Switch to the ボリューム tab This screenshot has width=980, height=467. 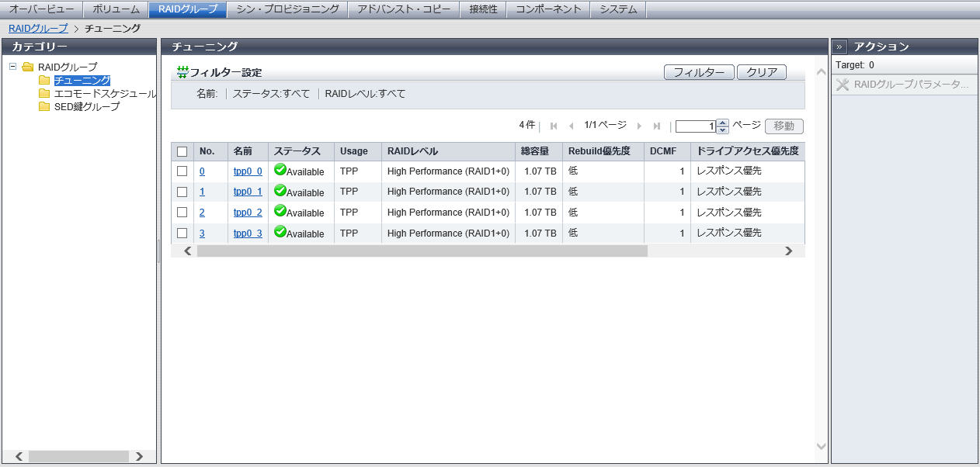(x=116, y=9)
